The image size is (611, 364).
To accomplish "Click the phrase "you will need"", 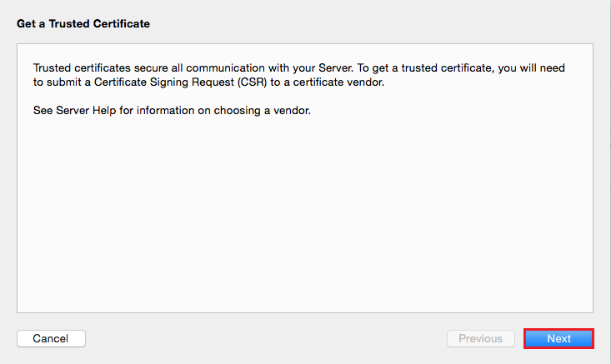I will click(x=533, y=67).
